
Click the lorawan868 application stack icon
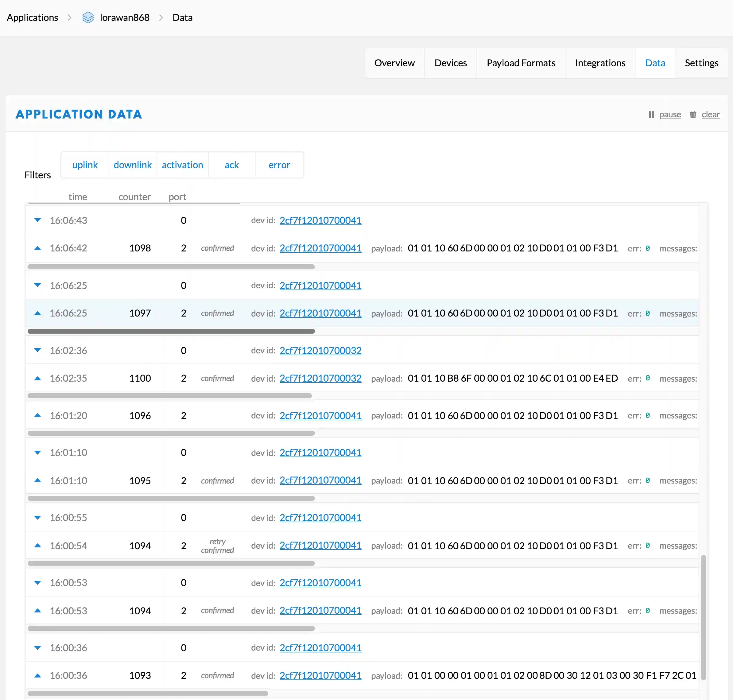88,17
